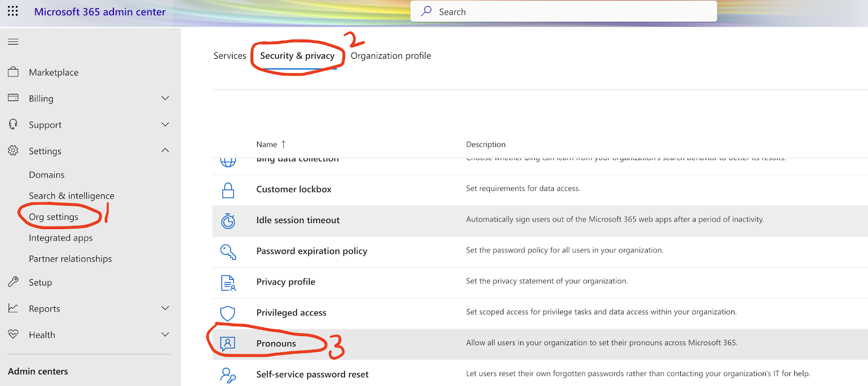Open the Pronouns setting
The width and height of the screenshot is (868, 386).
click(276, 344)
